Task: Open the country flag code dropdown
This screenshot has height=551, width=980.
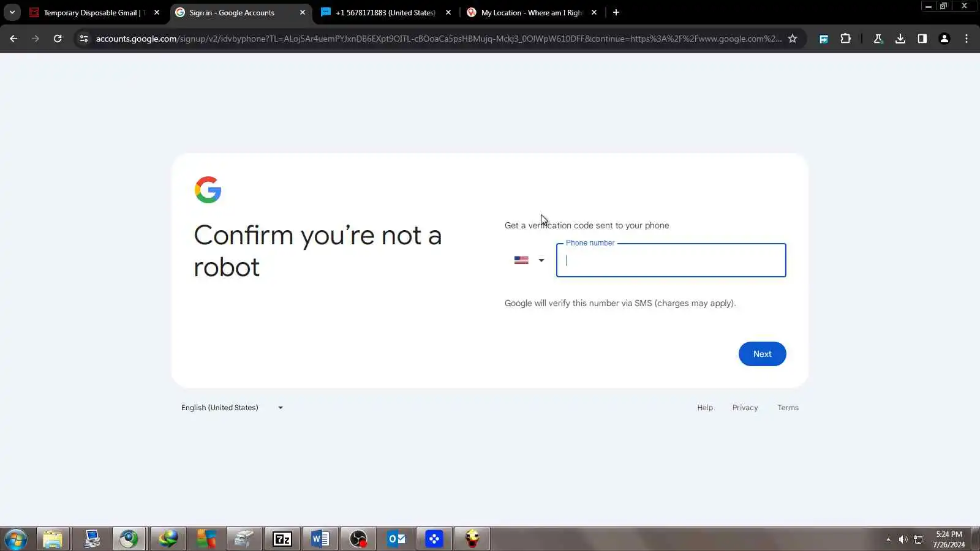Action: pos(529,260)
